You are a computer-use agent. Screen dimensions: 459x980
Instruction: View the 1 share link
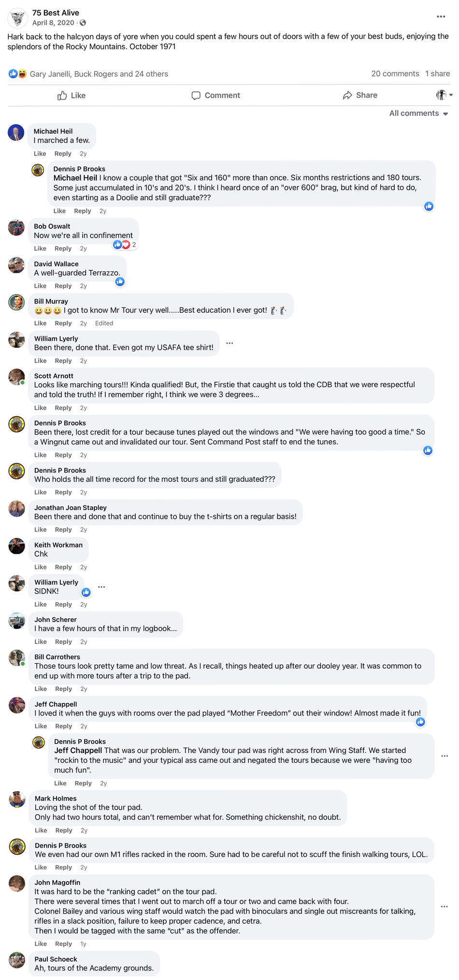point(437,74)
